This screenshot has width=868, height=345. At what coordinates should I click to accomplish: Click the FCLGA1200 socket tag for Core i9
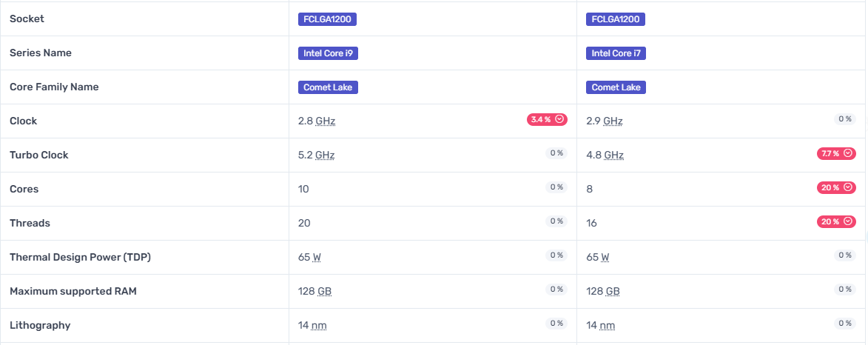point(327,19)
